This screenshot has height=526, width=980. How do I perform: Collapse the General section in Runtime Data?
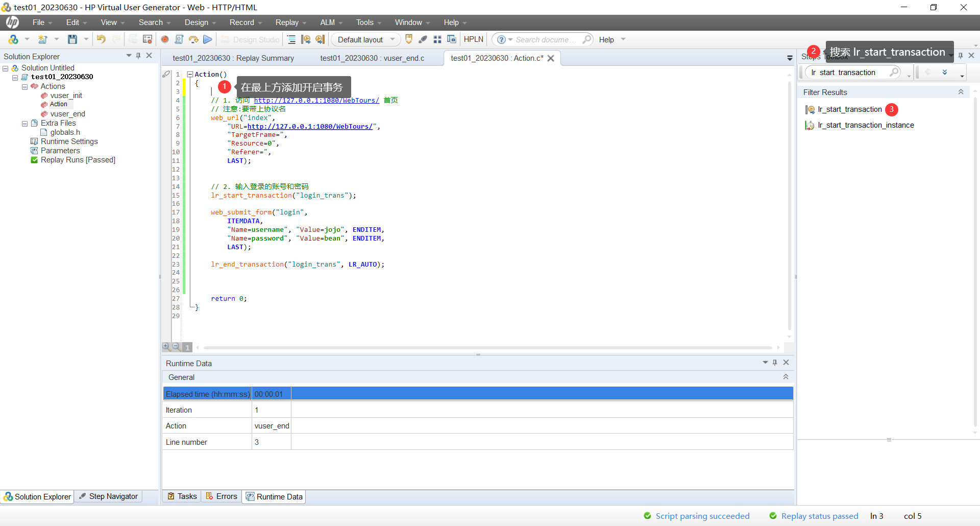pyautogui.click(x=786, y=377)
